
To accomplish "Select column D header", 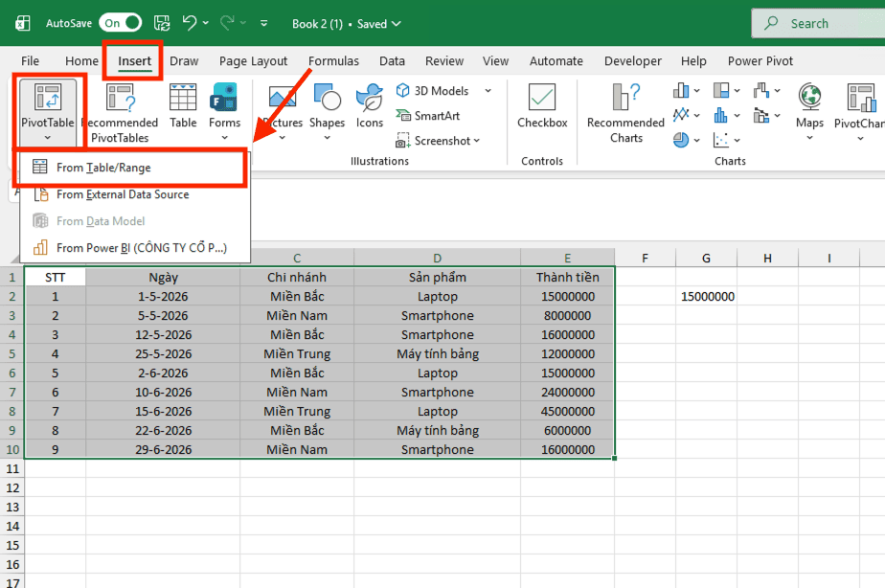I will 437,259.
